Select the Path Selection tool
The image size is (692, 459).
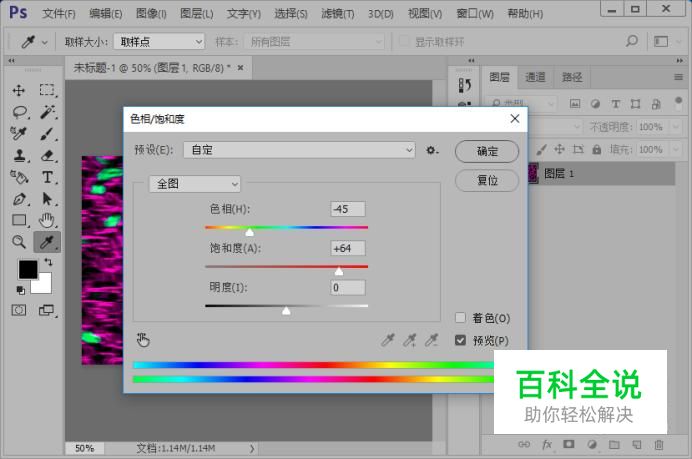point(47,199)
